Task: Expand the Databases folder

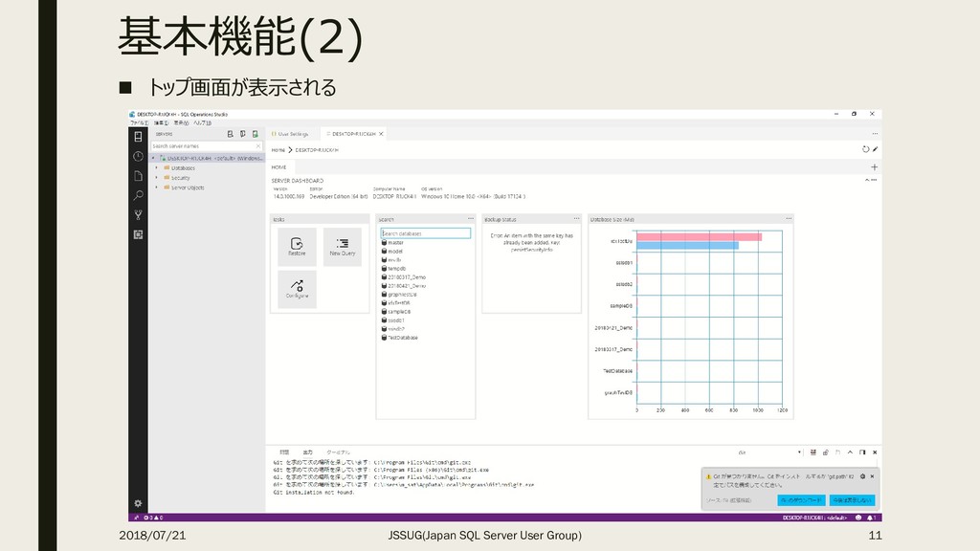Action: (x=157, y=168)
